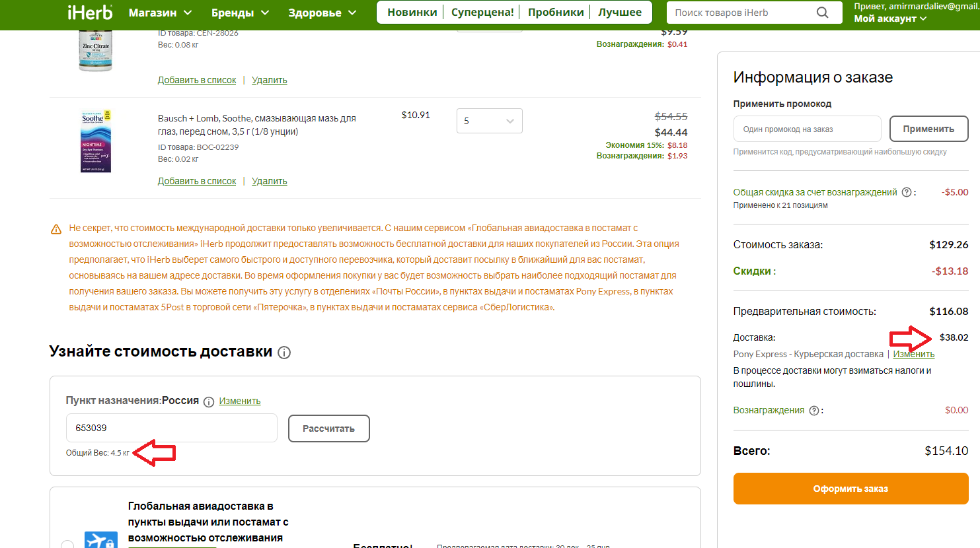Select global air delivery radio button

click(67, 544)
